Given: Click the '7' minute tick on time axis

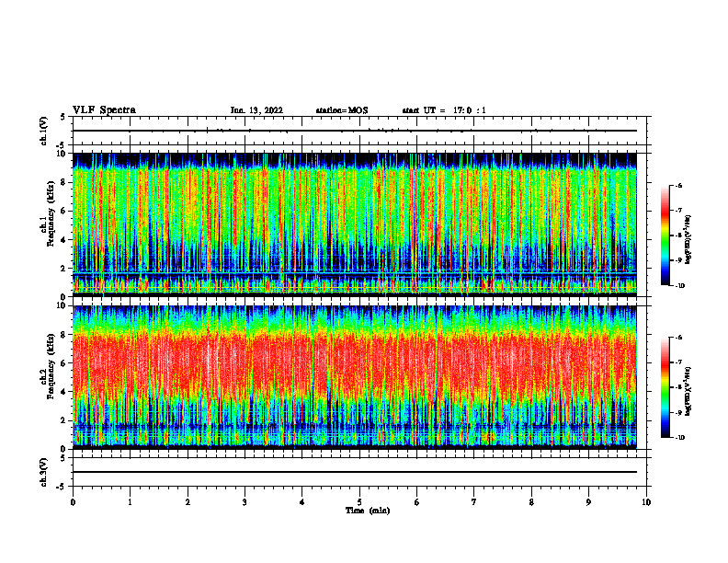Looking at the screenshot, I should pyautogui.click(x=474, y=502).
